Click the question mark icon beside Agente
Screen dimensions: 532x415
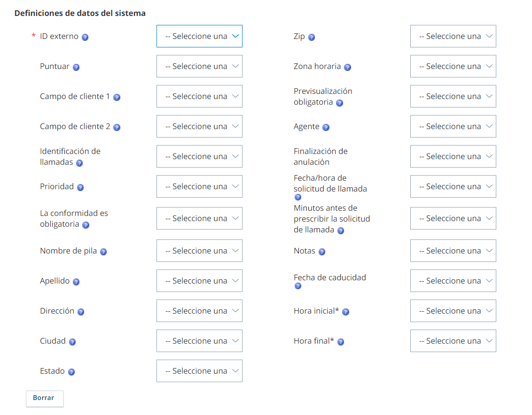pos(326,128)
